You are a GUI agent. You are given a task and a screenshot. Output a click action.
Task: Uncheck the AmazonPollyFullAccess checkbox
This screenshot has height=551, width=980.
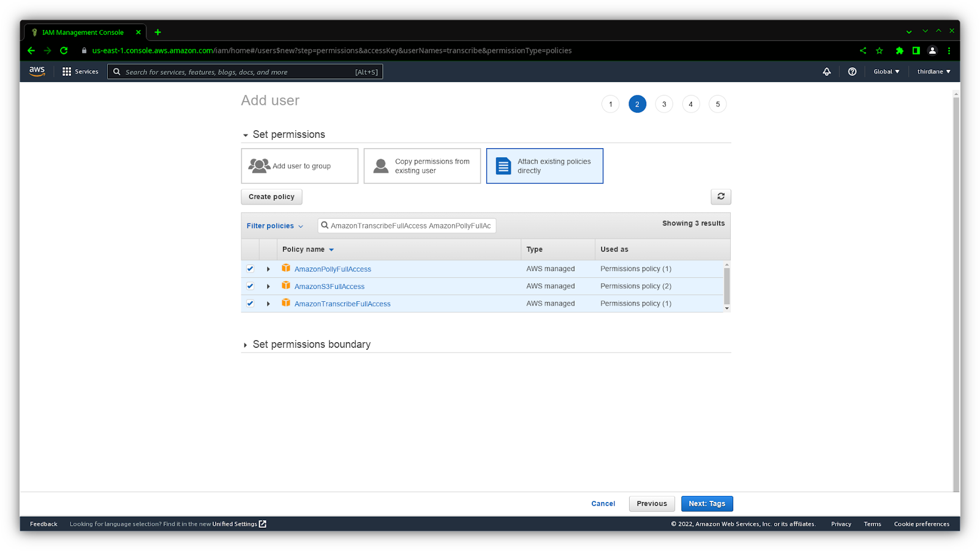point(250,269)
